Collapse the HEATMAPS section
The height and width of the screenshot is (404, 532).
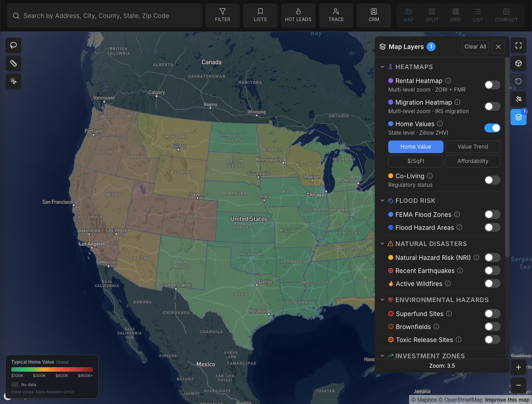[x=382, y=67]
